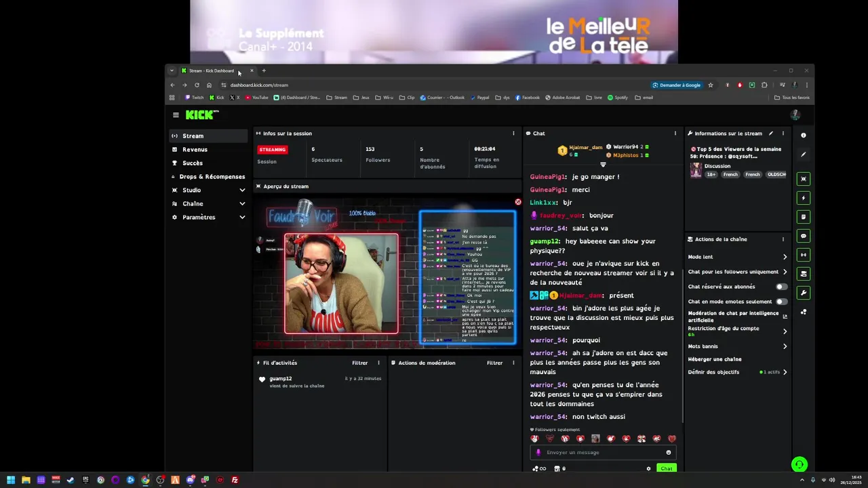Open options menu of Fil d'activités
The image size is (868, 488).
pyautogui.click(x=379, y=363)
